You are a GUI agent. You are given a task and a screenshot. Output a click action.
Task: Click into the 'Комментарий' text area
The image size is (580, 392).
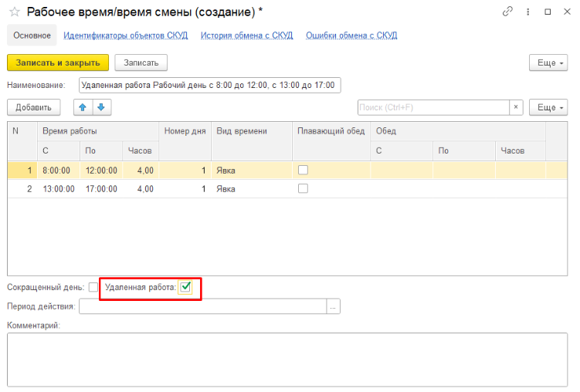click(287, 358)
